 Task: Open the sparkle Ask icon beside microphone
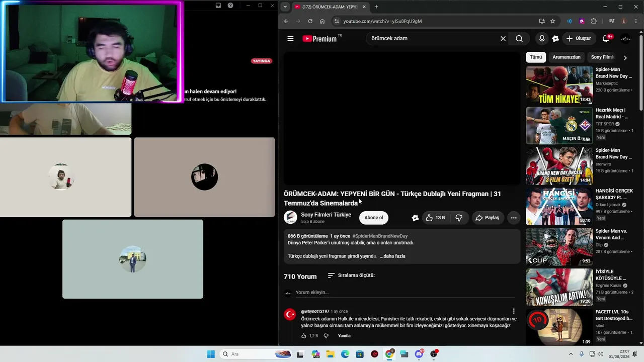tap(555, 39)
